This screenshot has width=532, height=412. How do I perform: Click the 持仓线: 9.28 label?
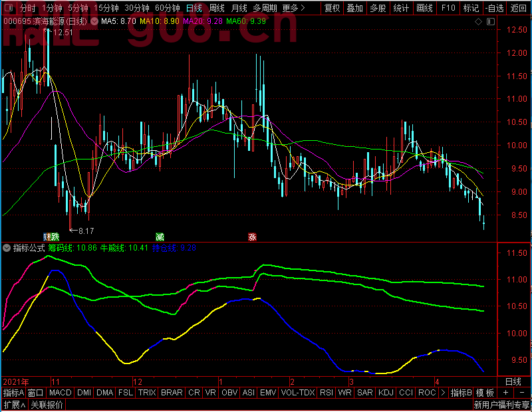point(174,248)
